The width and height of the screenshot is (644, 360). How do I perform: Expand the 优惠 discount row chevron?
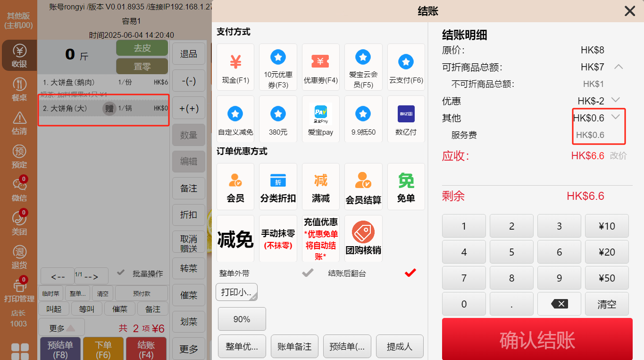pos(615,100)
